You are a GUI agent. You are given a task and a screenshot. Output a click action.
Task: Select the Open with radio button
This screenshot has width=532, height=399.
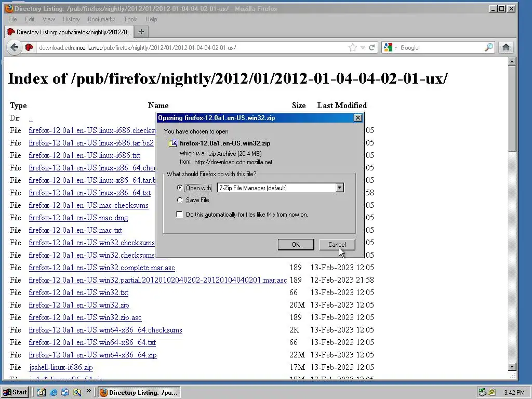tap(179, 188)
